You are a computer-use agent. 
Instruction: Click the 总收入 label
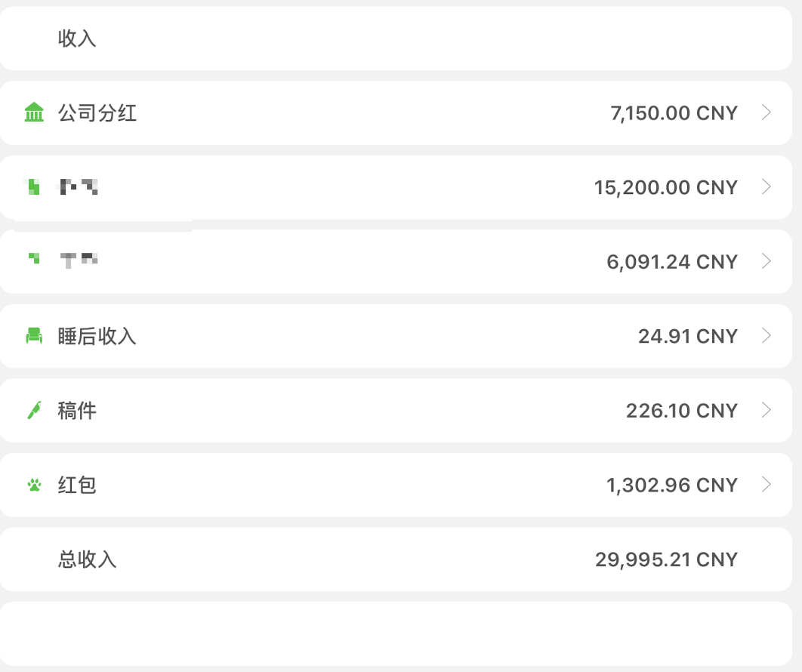88,559
